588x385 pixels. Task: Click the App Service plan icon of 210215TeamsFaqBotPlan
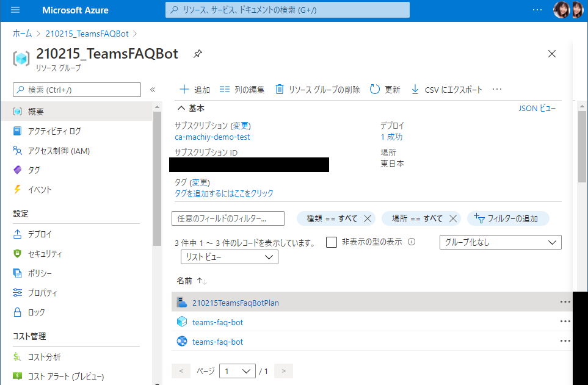click(182, 302)
